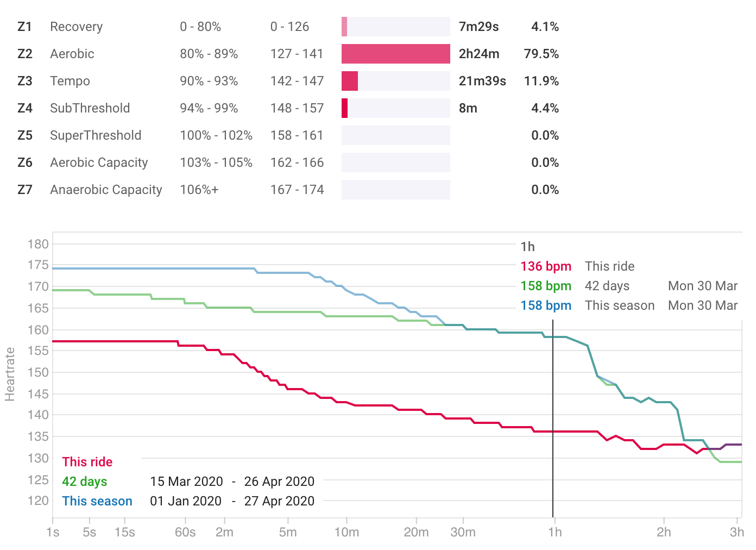Click the 60s tick on time axis
This screenshot has width=756, height=550.
pos(185,532)
